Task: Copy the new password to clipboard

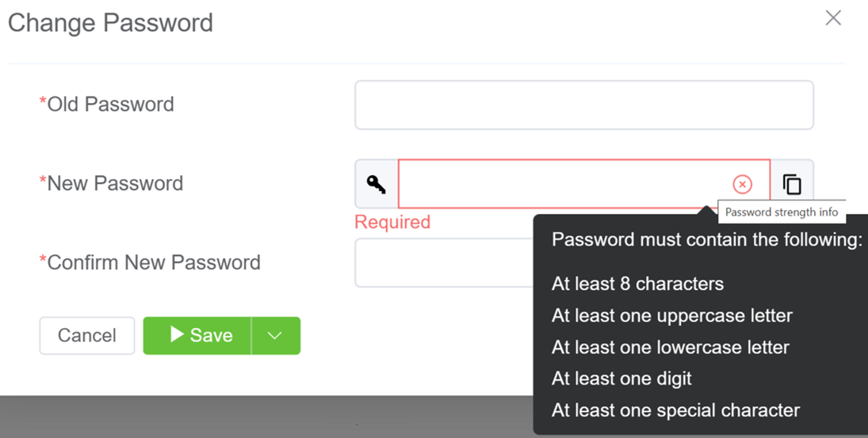Action: tap(792, 185)
